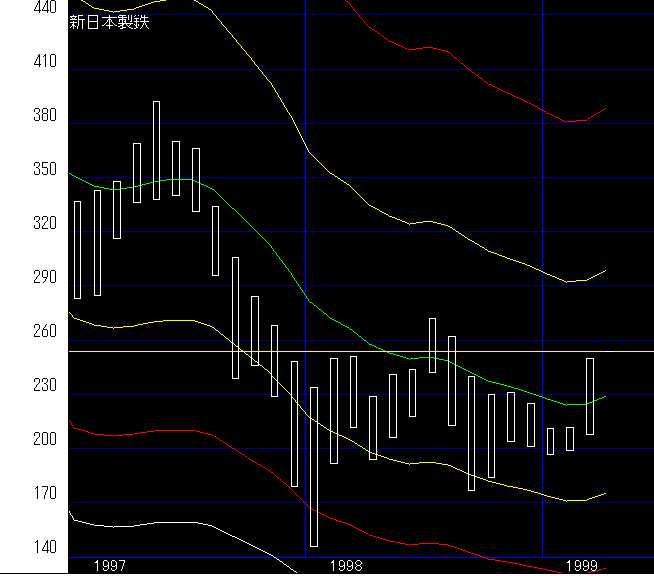Click the 1998 year label on the time axis

[x=346, y=566]
